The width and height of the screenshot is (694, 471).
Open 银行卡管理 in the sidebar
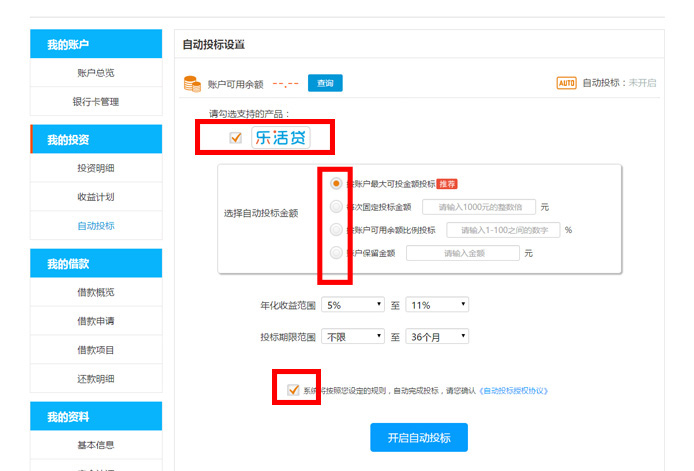[x=96, y=101]
